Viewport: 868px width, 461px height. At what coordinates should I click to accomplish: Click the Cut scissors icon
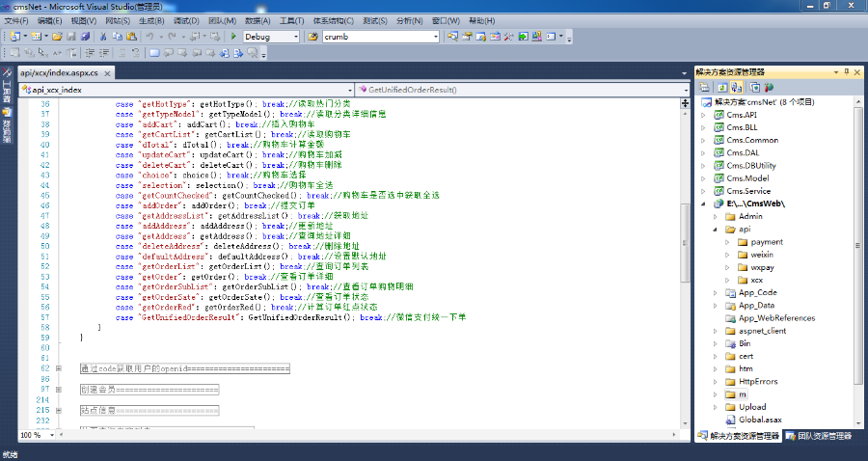point(103,37)
